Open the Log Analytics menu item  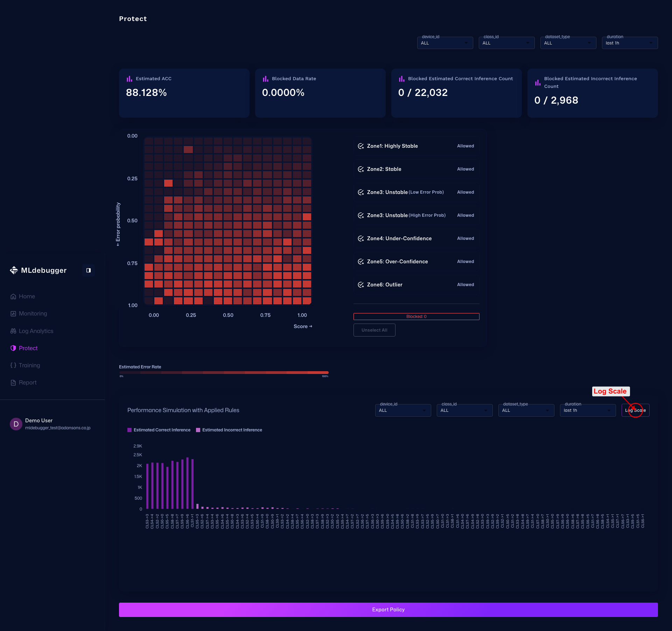pyautogui.click(x=36, y=331)
